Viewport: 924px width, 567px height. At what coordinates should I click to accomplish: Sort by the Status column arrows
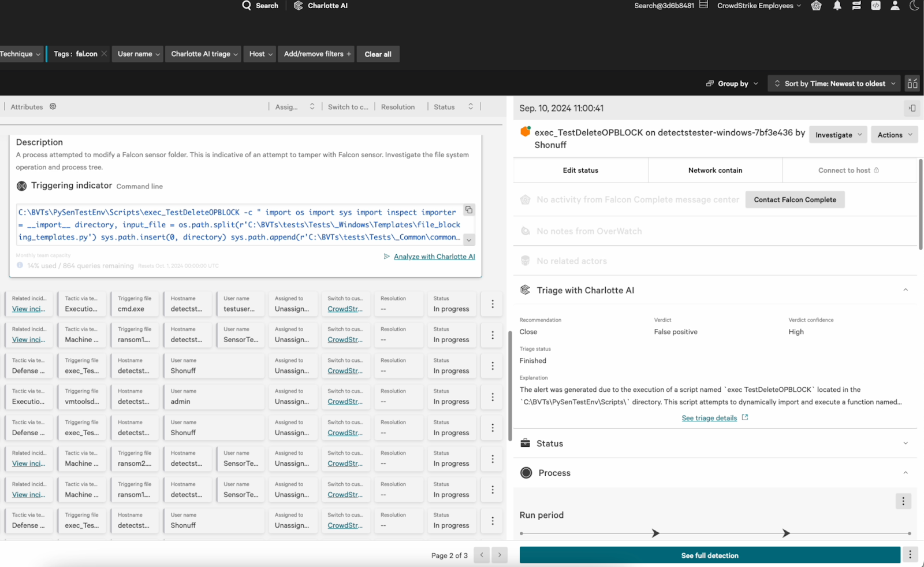[471, 106]
